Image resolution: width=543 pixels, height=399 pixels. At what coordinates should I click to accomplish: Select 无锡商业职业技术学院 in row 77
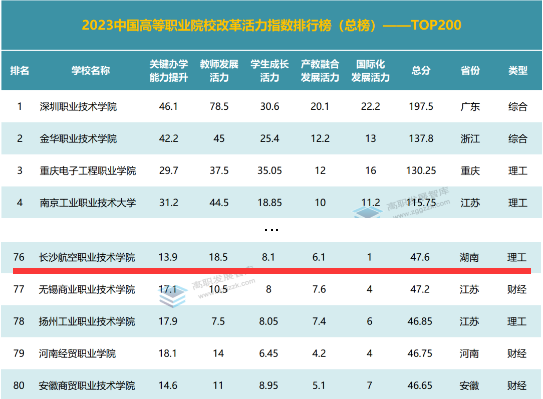pos(87,289)
